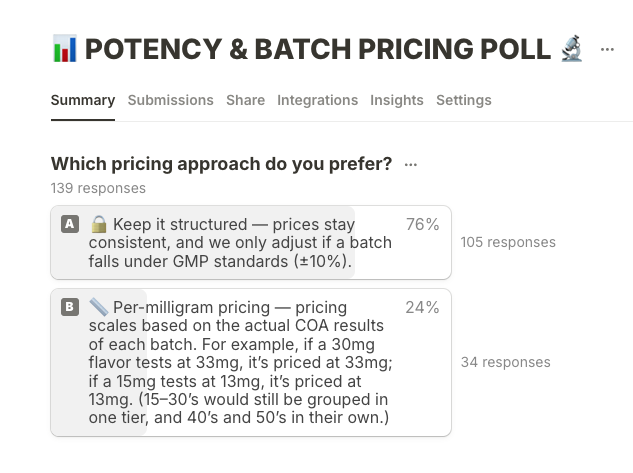Go to the Share tab
633x473 pixels.
pyautogui.click(x=245, y=100)
